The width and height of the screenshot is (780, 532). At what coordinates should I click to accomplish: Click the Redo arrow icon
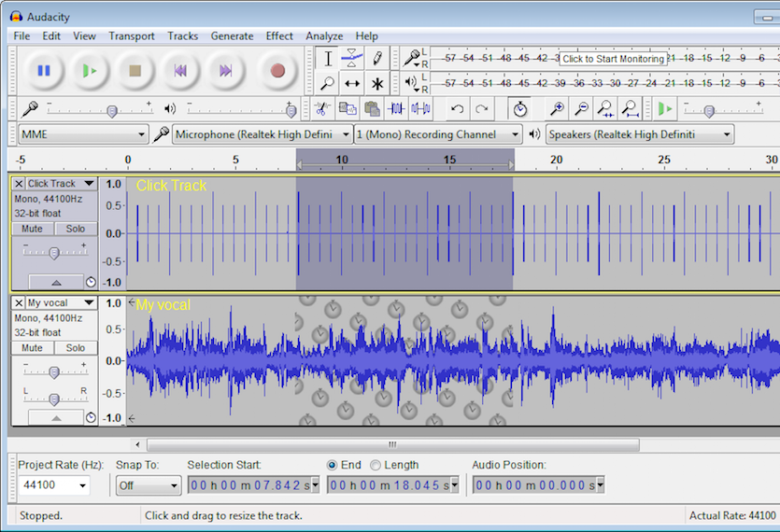click(x=481, y=108)
